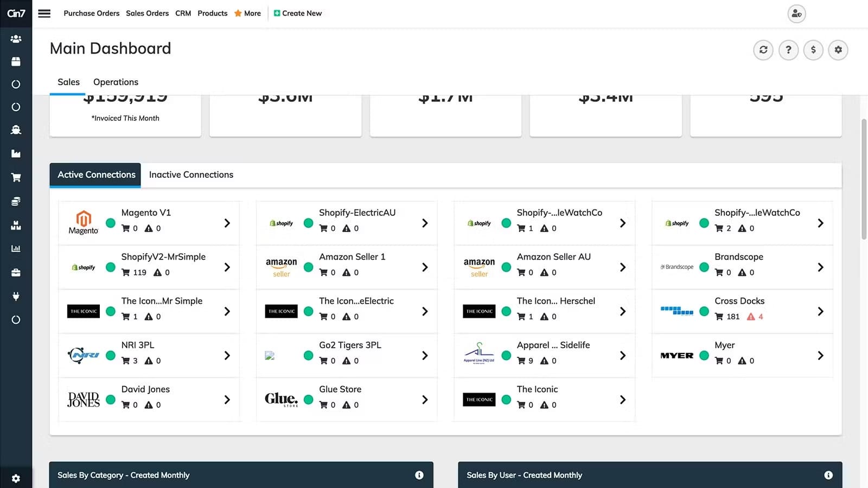Open the Operations tab
The height and width of the screenshot is (488, 868).
point(115,82)
